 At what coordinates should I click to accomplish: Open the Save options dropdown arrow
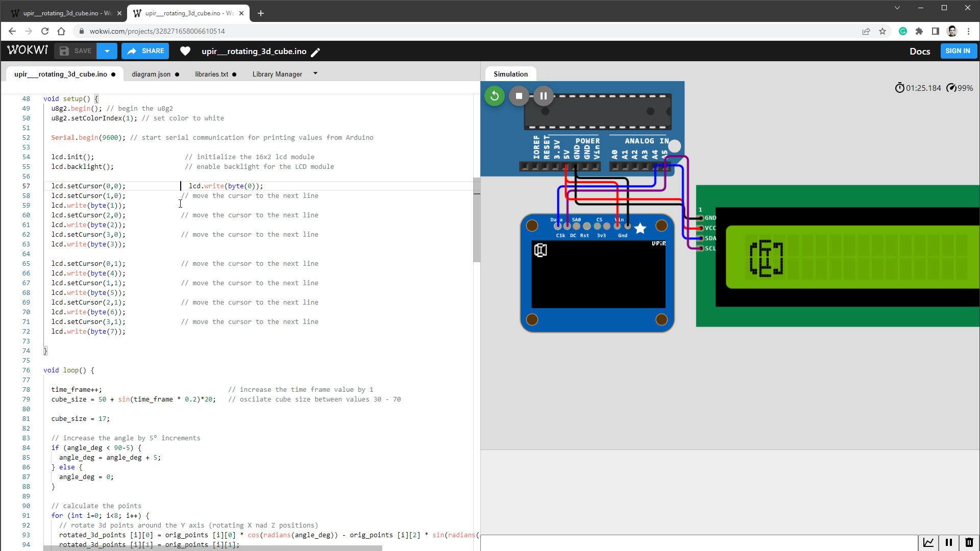pos(107,51)
